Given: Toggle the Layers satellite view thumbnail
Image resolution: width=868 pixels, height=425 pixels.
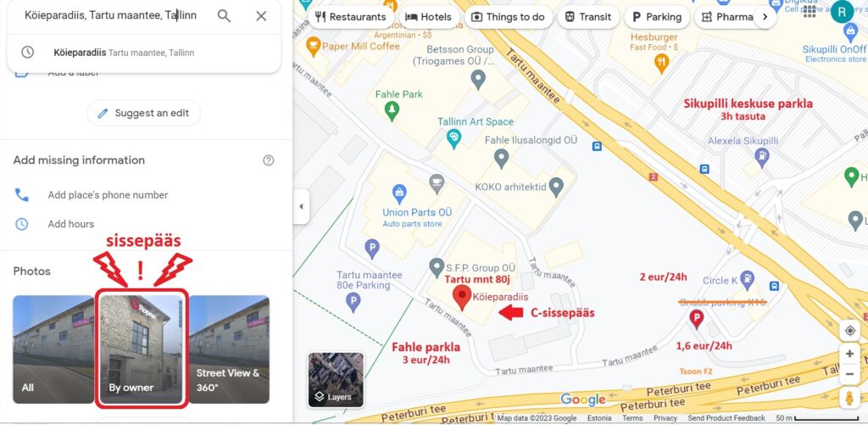Looking at the screenshot, I should click(336, 379).
